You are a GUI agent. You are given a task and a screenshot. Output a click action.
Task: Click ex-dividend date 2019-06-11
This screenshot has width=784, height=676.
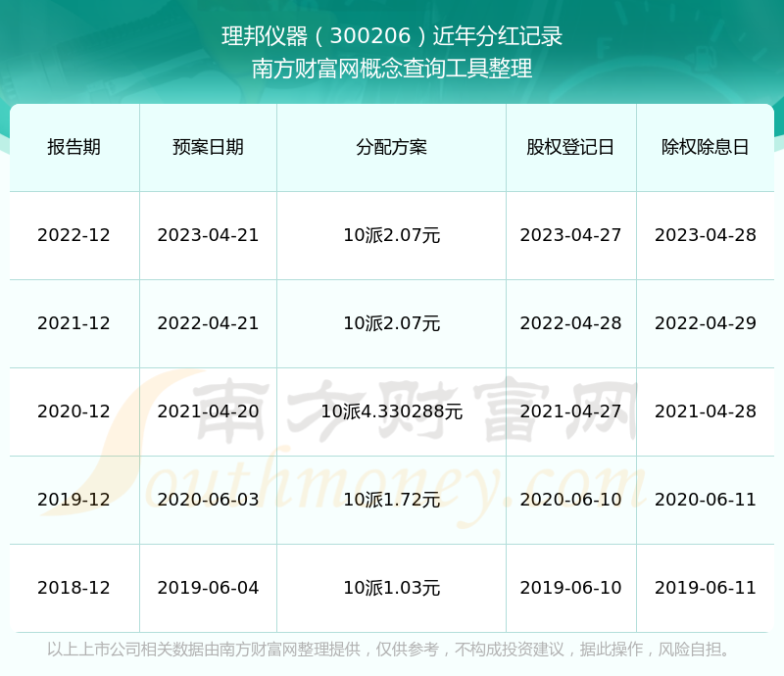pos(705,588)
